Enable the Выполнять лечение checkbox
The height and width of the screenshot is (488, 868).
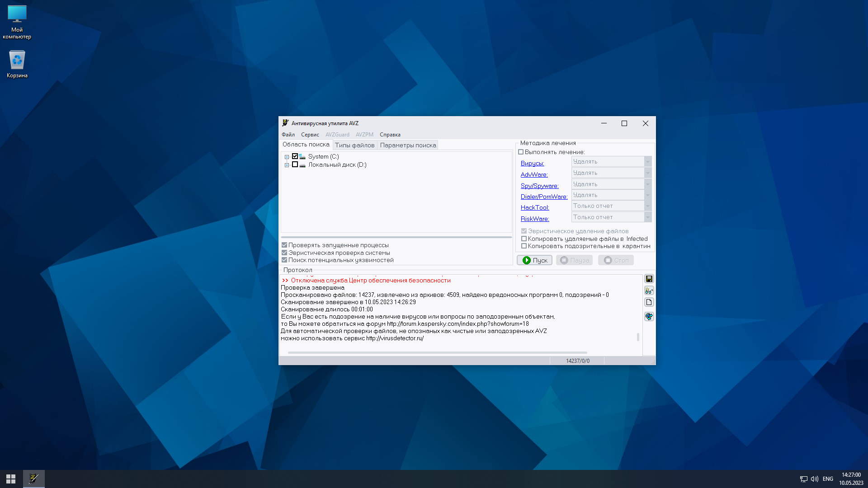521,152
